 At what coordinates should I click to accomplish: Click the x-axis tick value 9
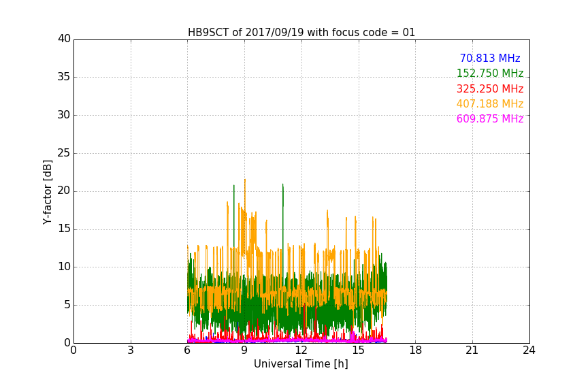(x=244, y=350)
